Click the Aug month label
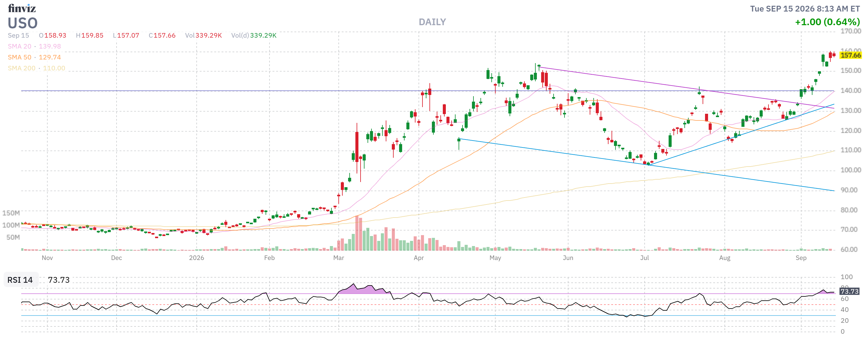Image resolution: width=868 pixels, height=341 pixels. (x=725, y=258)
